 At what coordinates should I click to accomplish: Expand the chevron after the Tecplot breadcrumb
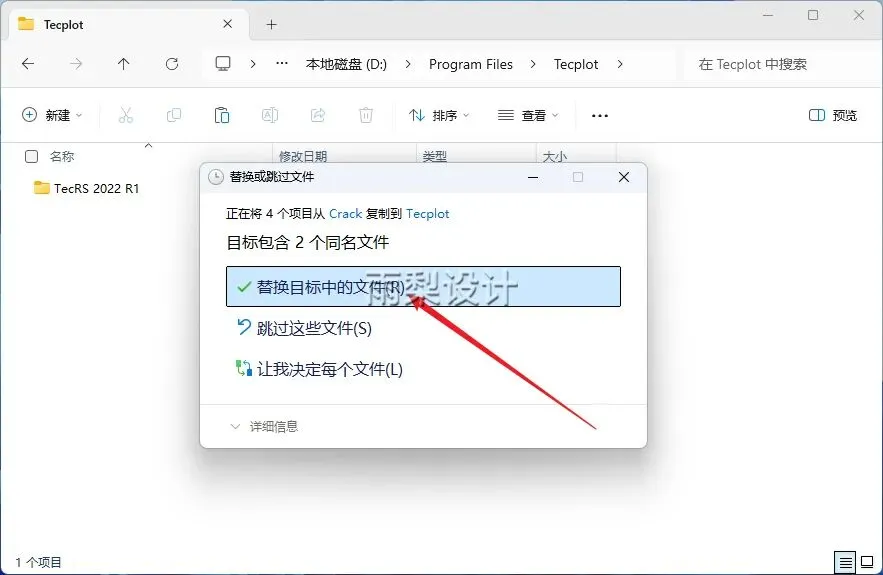[x=620, y=64]
